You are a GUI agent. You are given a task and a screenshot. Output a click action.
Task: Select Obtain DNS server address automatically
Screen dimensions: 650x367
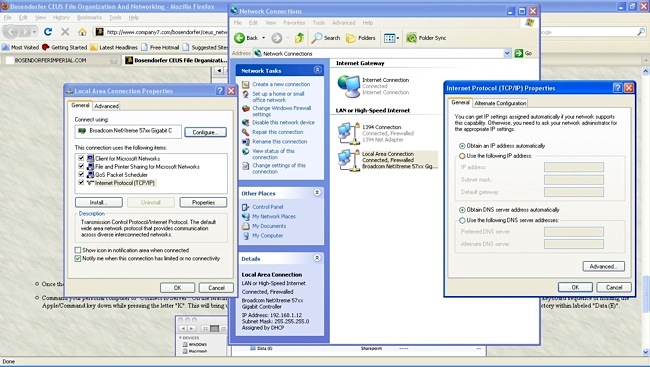[x=462, y=210]
